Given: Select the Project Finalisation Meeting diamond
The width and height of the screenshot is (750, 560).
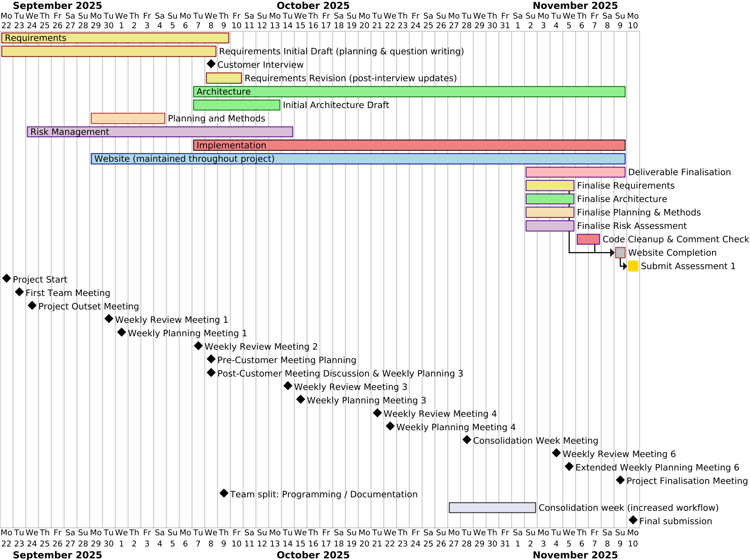Looking at the screenshot, I should (x=620, y=479).
